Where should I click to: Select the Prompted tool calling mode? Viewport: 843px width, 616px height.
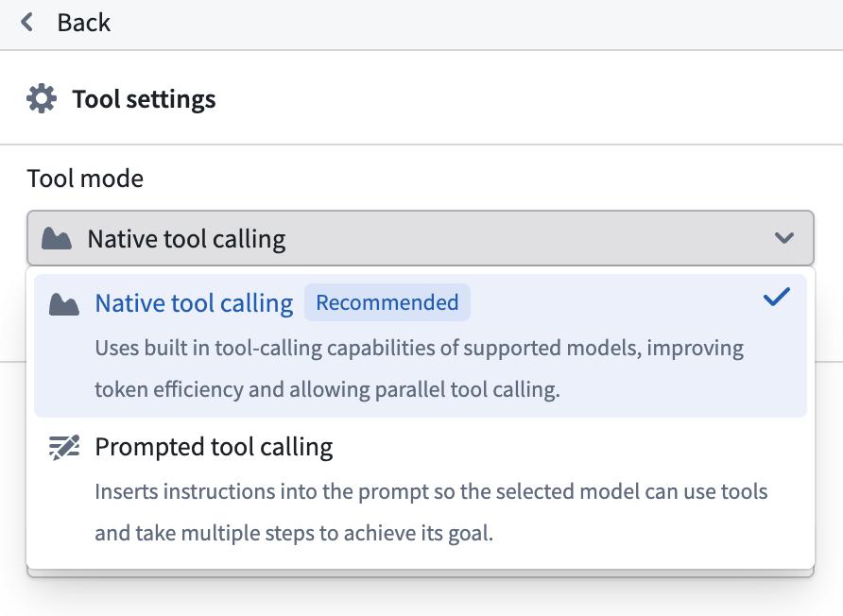pos(213,447)
